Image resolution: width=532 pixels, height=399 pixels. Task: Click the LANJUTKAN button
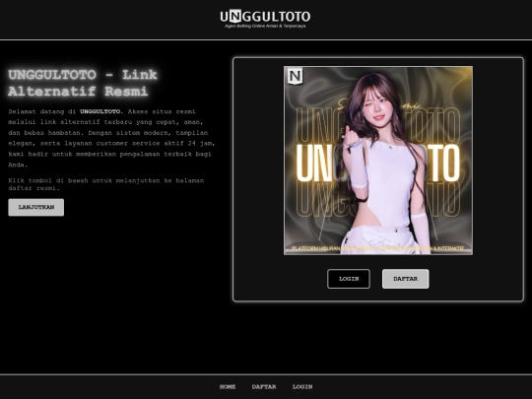36,207
